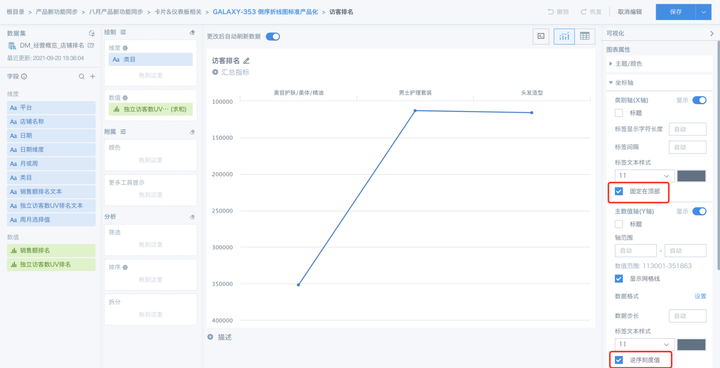The width and height of the screenshot is (720, 368).
Task: Select the 独立访客数UV (求和) value pill
Action: (151, 109)
